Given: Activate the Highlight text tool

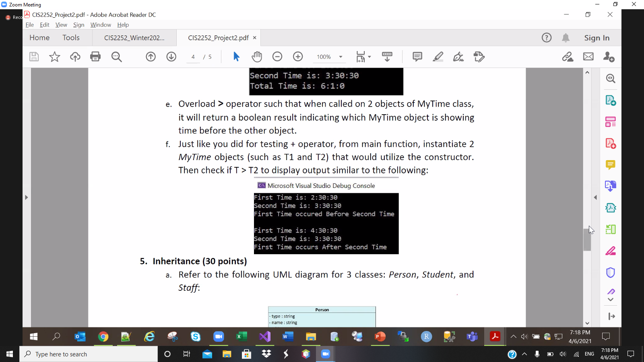Looking at the screenshot, I should coord(438,57).
